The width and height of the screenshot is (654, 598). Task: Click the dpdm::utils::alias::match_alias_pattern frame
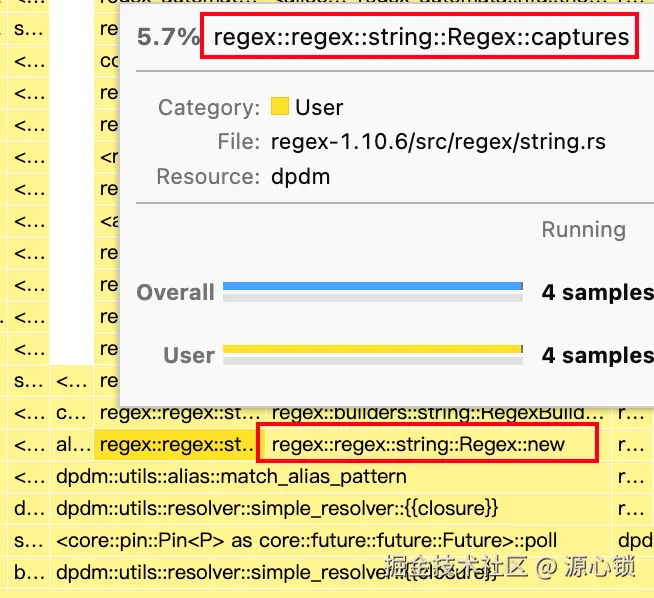[x=231, y=476]
